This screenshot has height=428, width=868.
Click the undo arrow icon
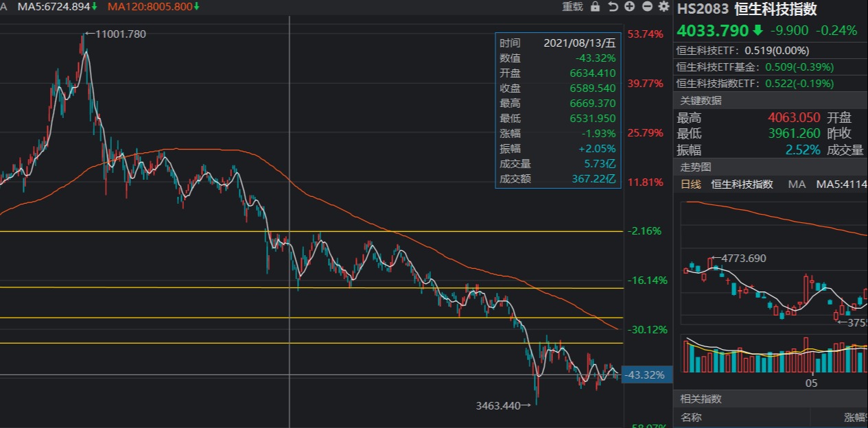[612, 6]
